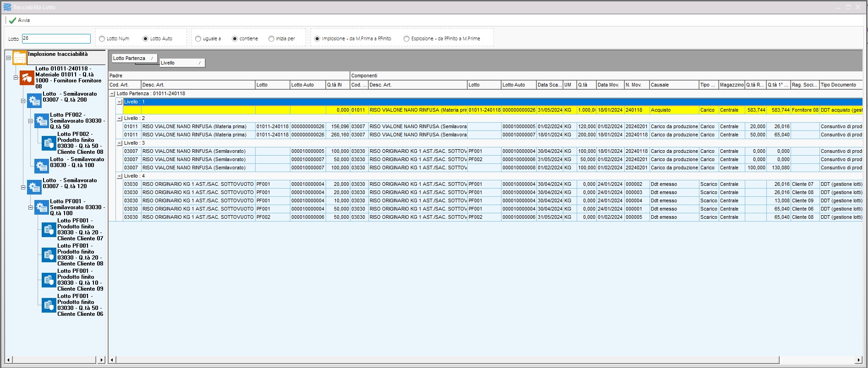The image size is (868, 368).
Task: Collapse the Semilavorato 03007 Q.tà 120 node
Action: click(x=23, y=187)
